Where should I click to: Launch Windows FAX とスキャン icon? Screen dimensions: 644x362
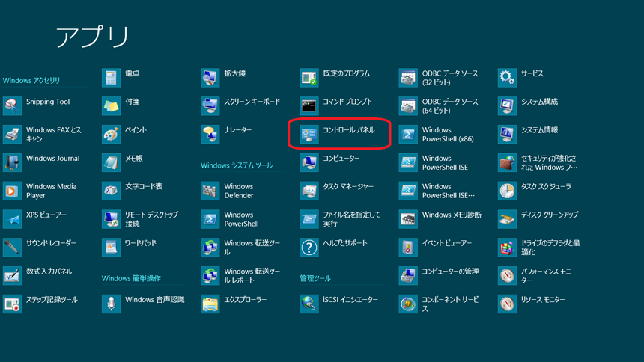[x=12, y=134]
